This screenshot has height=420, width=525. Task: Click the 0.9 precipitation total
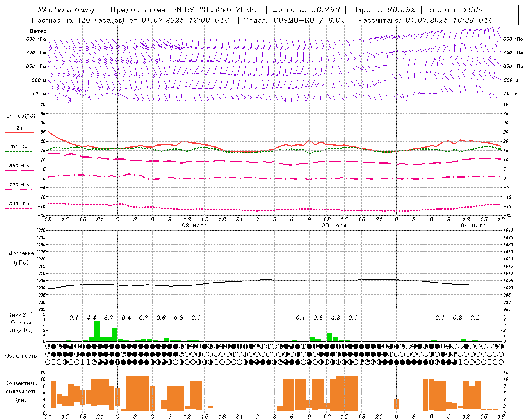(318, 318)
